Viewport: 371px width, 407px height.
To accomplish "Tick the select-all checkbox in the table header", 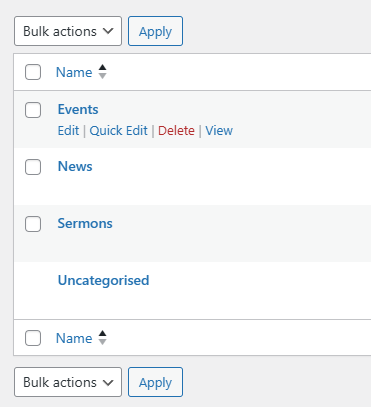I will (33, 72).
